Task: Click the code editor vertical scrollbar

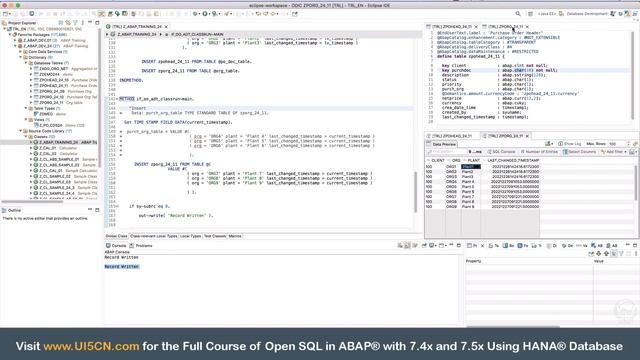Action: click(415, 192)
